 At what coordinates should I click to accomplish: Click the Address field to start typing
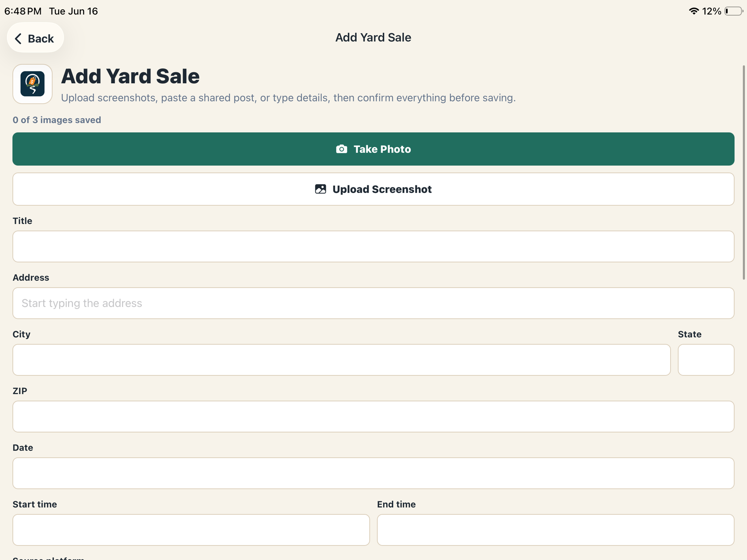coord(373,303)
